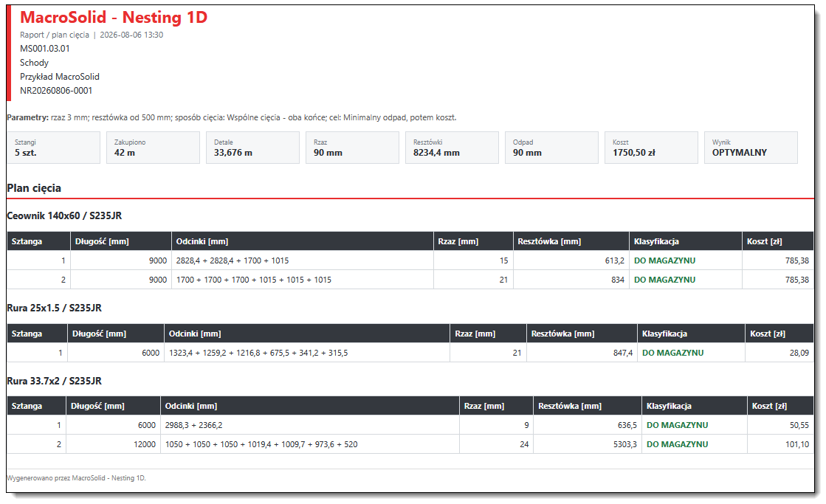The image size is (826, 504).
Task: Select the Resztówki 8234,4 mm card
Action: point(452,148)
